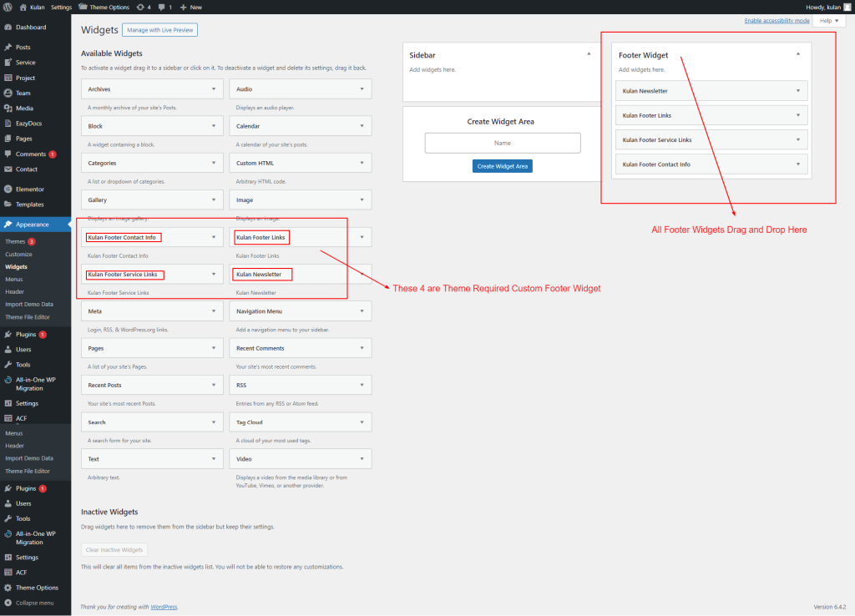
Task: Expand the Video widget
Action: click(x=362, y=459)
